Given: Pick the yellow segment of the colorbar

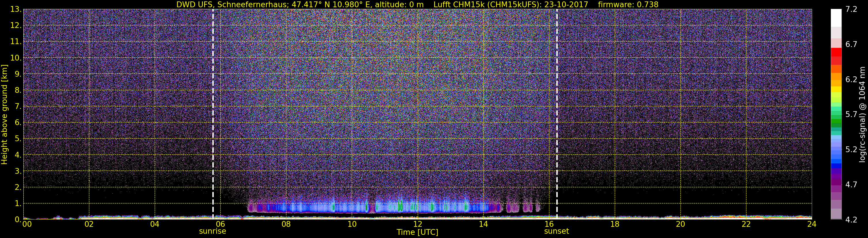Looking at the screenshot, I should pyautogui.click(x=836, y=90).
